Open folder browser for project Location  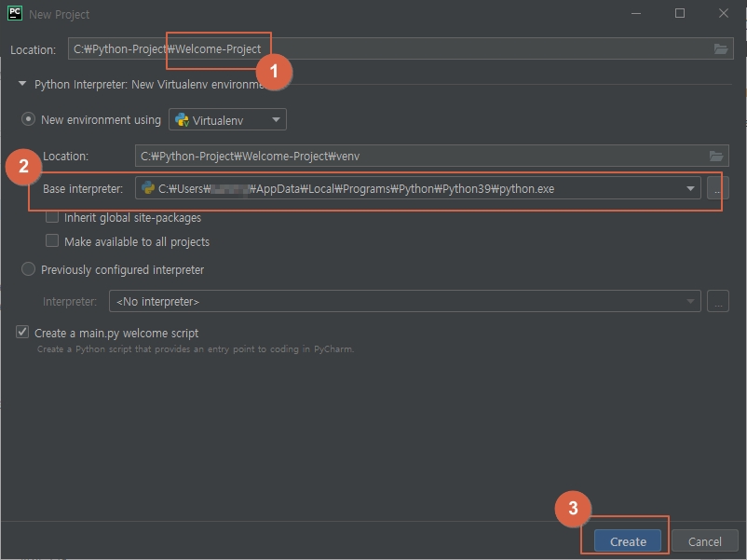coord(720,48)
